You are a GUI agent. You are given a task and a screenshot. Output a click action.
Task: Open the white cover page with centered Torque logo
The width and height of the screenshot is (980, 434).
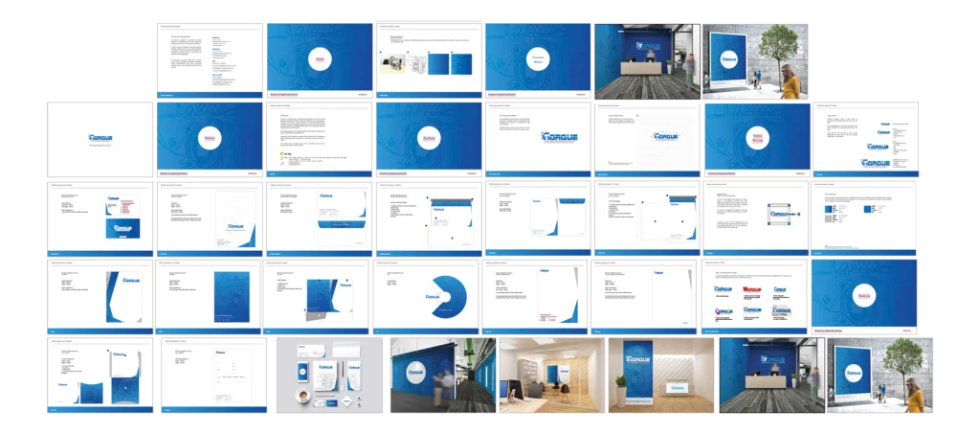click(x=100, y=140)
